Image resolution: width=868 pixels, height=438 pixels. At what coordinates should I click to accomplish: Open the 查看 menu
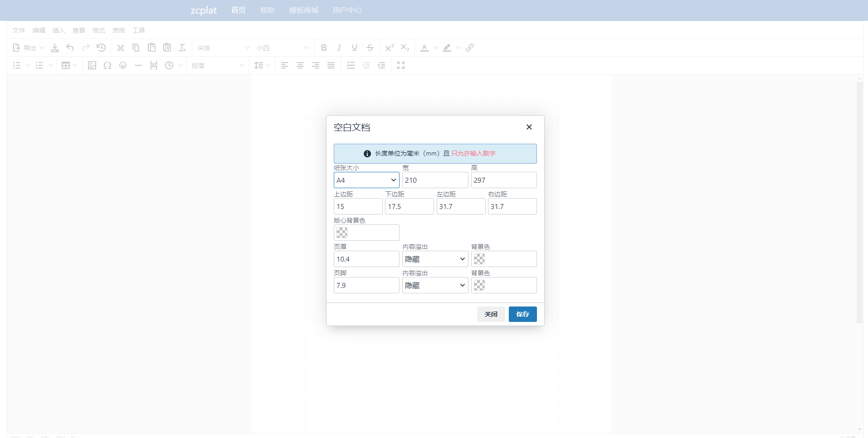pyautogui.click(x=79, y=30)
